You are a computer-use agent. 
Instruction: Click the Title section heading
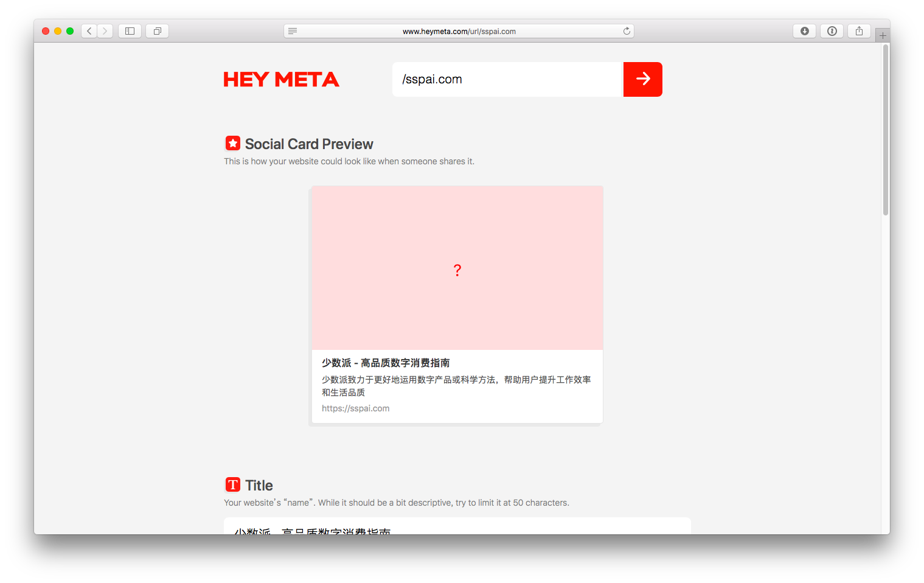(x=259, y=485)
